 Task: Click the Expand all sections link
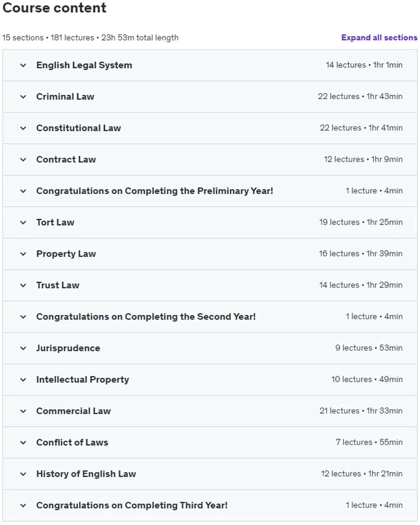click(x=379, y=38)
